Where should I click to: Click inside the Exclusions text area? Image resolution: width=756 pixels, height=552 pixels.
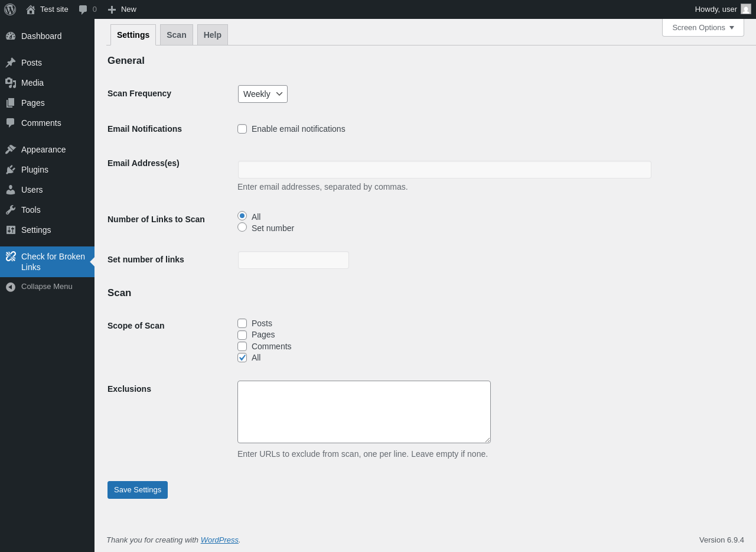(364, 412)
